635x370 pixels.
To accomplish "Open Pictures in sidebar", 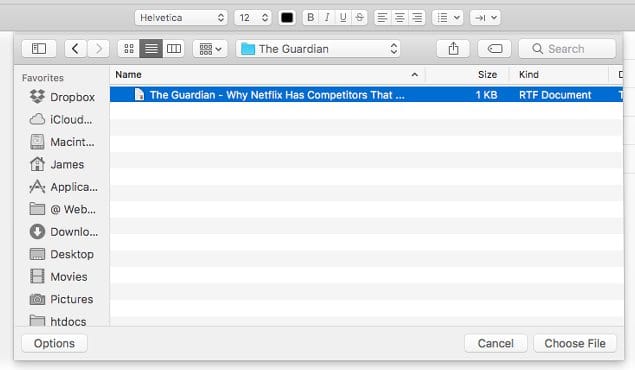I will coord(62,299).
